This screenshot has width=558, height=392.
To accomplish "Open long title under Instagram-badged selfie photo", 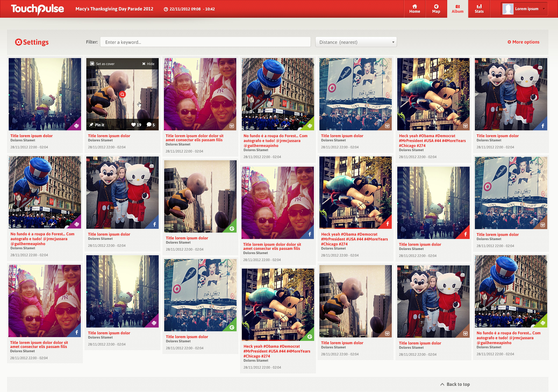I will click(194, 138).
